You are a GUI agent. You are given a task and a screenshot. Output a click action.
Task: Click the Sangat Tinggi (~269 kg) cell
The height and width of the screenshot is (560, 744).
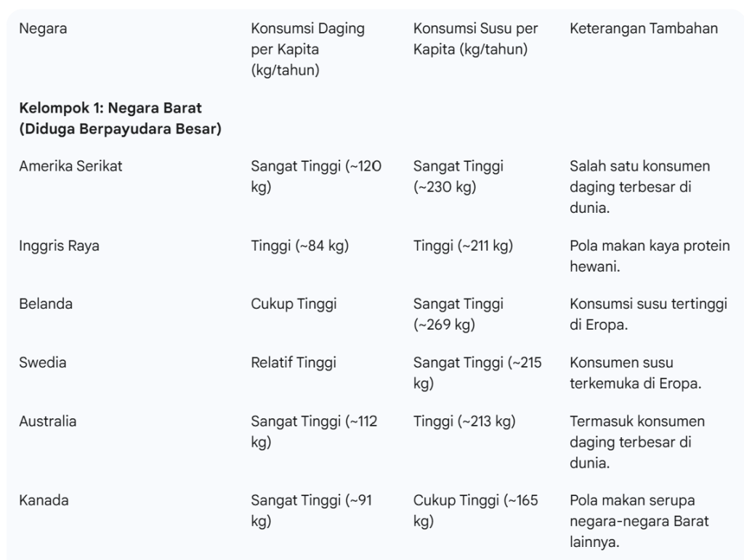458,314
